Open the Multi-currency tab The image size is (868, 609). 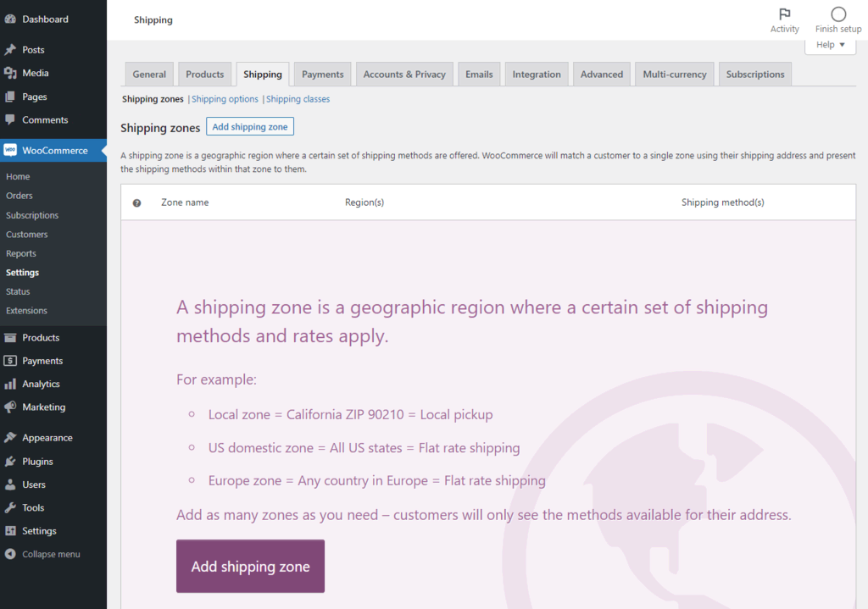[x=674, y=75]
